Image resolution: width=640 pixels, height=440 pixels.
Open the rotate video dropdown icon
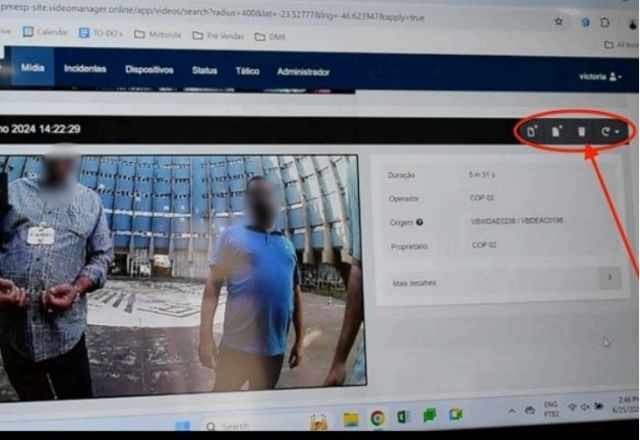pos(610,131)
